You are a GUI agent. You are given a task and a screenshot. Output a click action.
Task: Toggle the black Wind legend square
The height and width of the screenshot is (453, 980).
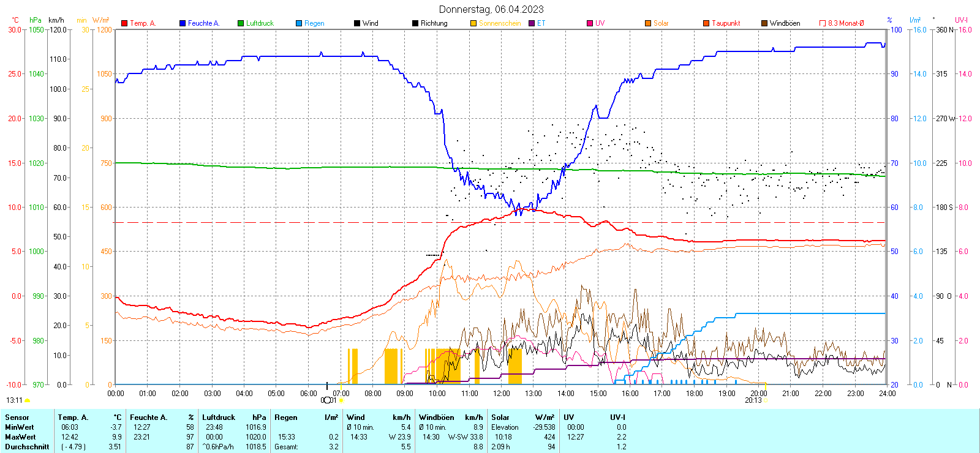click(x=357, y=23)
